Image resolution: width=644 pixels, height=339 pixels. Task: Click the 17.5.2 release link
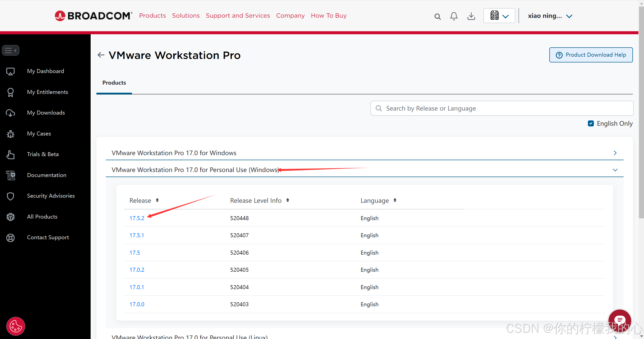pos(137,218)
